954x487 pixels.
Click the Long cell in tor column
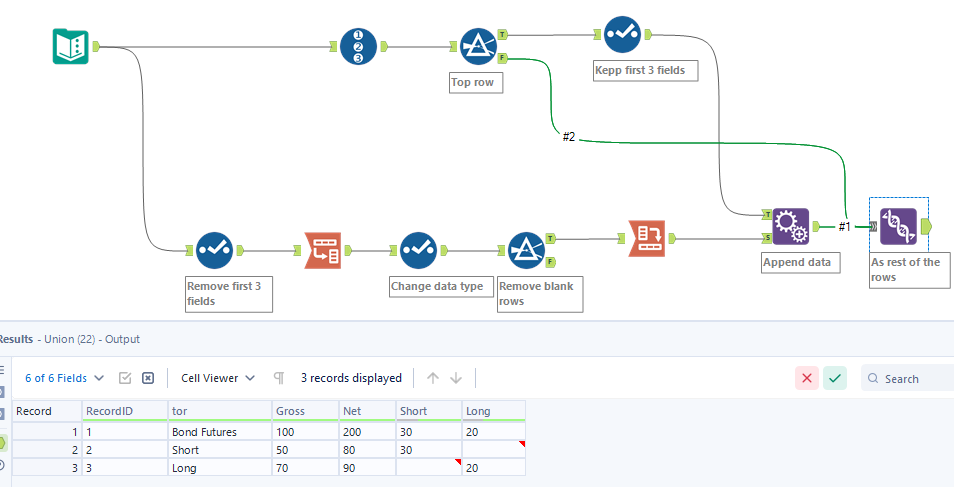tap(220, 468)
